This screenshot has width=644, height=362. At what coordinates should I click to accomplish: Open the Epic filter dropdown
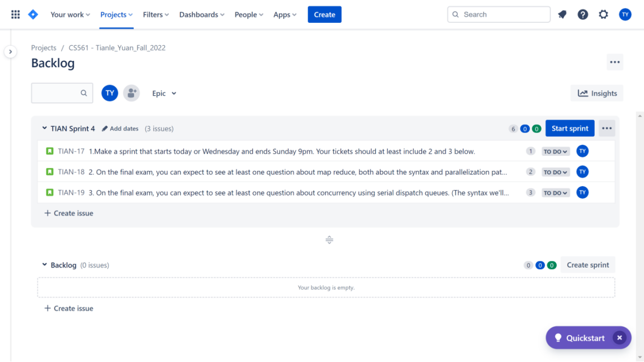coord(164,93)
